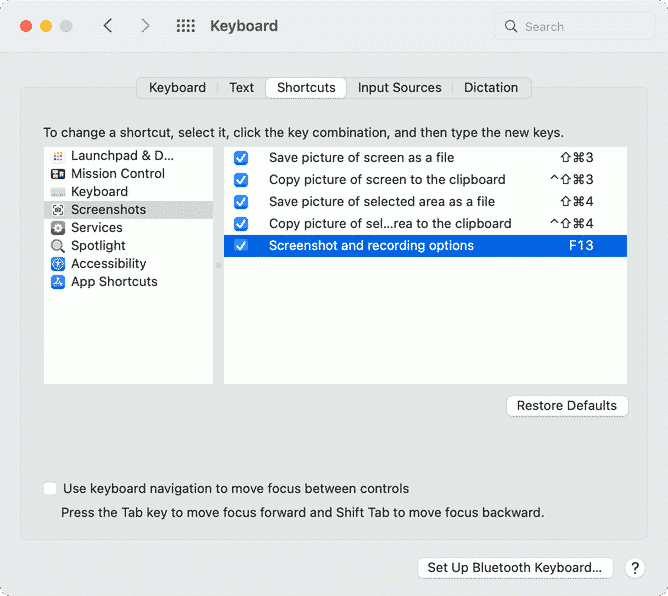This screenshot has height=596, width=668.
Task: Select Screenshot and recording options row
Action: coord(425,246)
